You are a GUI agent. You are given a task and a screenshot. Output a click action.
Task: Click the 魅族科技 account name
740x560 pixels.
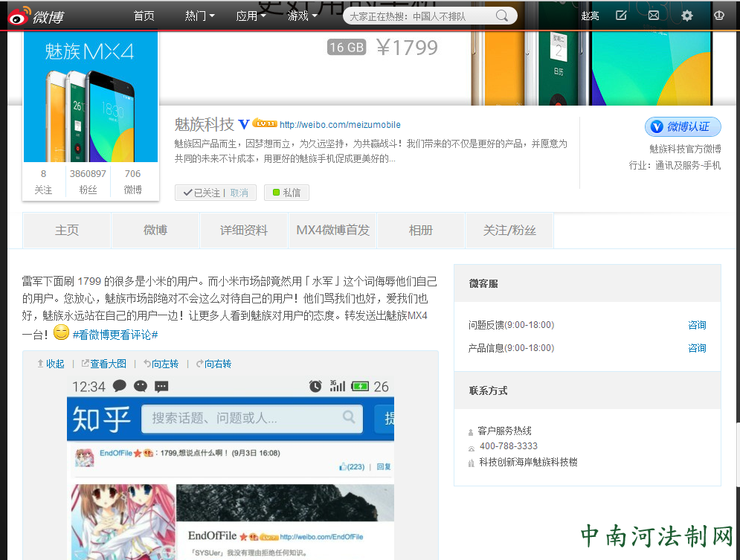click(205, 124)
